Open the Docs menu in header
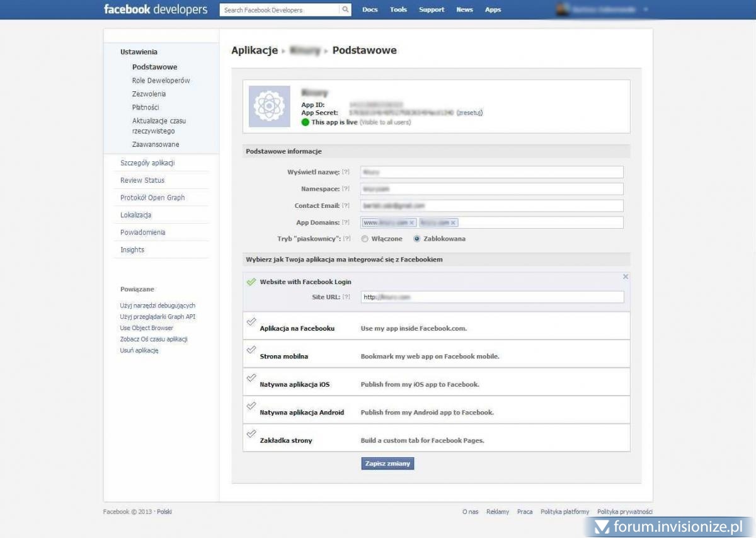Screen dimensions: 756x538 point(370,10)
